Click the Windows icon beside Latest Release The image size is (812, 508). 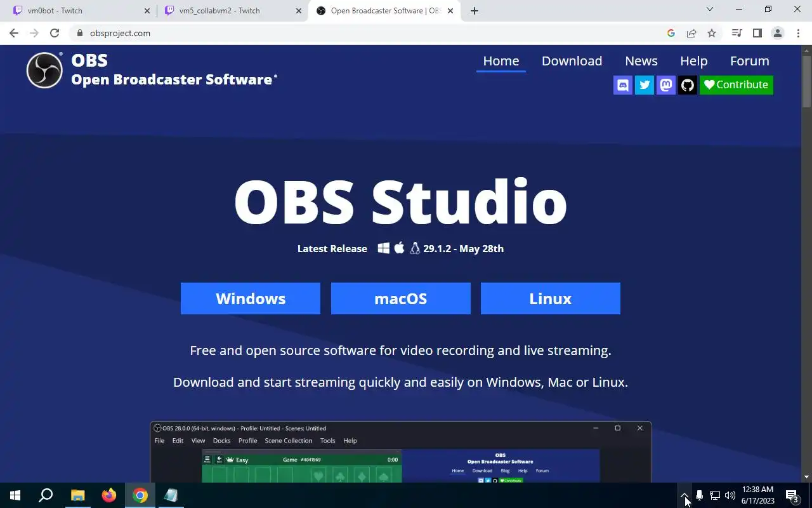click(x=384, y=248)
